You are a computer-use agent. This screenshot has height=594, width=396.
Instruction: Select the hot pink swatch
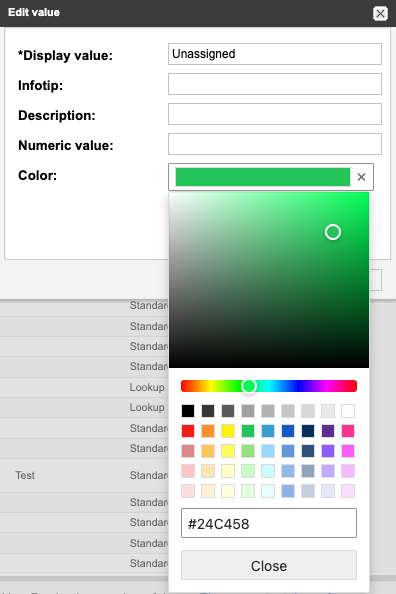click(348, 431)
